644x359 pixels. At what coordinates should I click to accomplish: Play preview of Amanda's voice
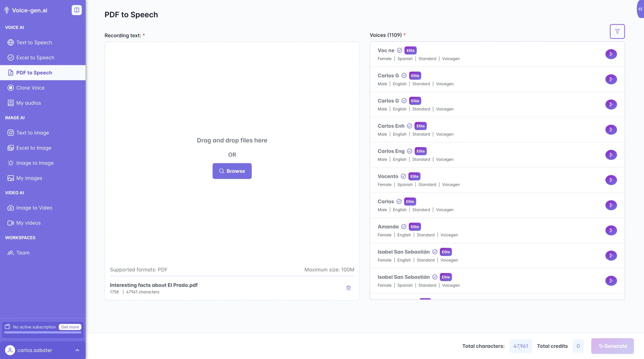611,230
